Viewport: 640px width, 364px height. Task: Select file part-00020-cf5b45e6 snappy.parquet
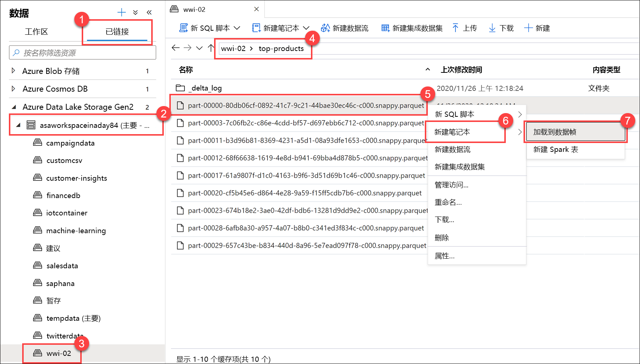(305, 193)
